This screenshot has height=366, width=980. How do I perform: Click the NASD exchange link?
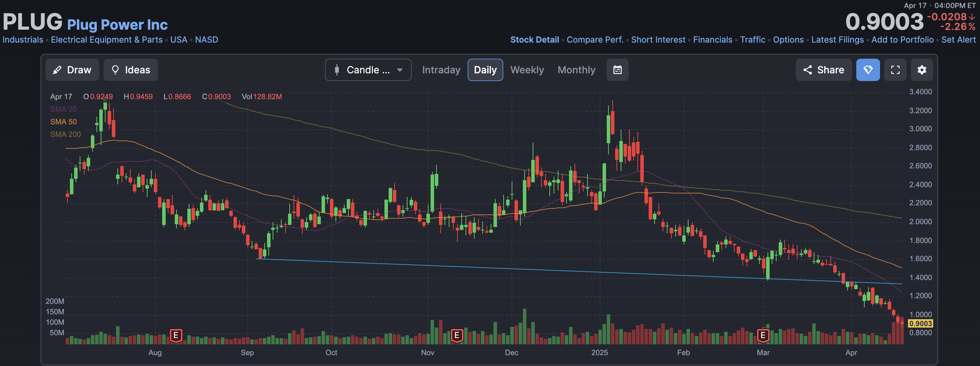click(x=207, y=40)
